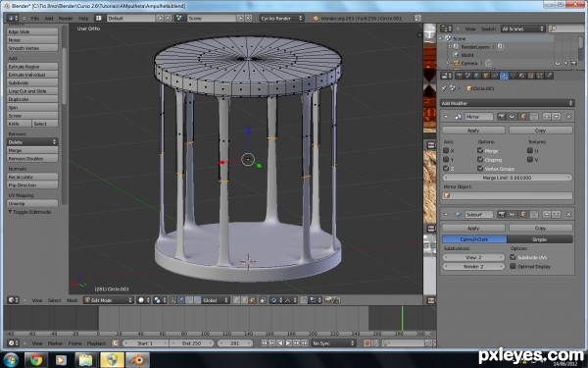Open the Render properties camera icon
Screen dimensions: 588x368
tap(460, 76)
